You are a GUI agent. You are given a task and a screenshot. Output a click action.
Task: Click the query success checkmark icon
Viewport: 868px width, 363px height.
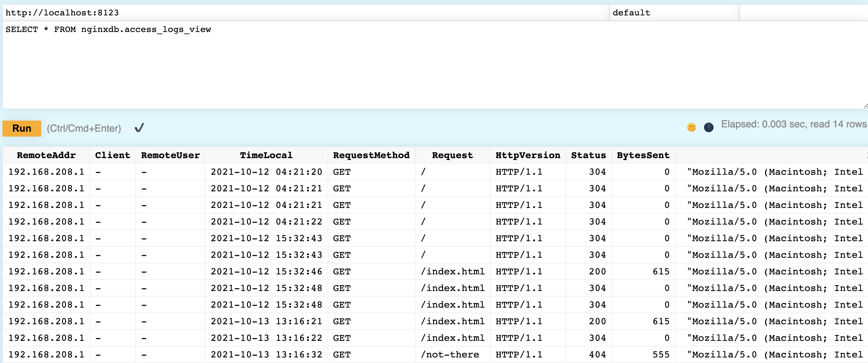click(x=139, y=128)
